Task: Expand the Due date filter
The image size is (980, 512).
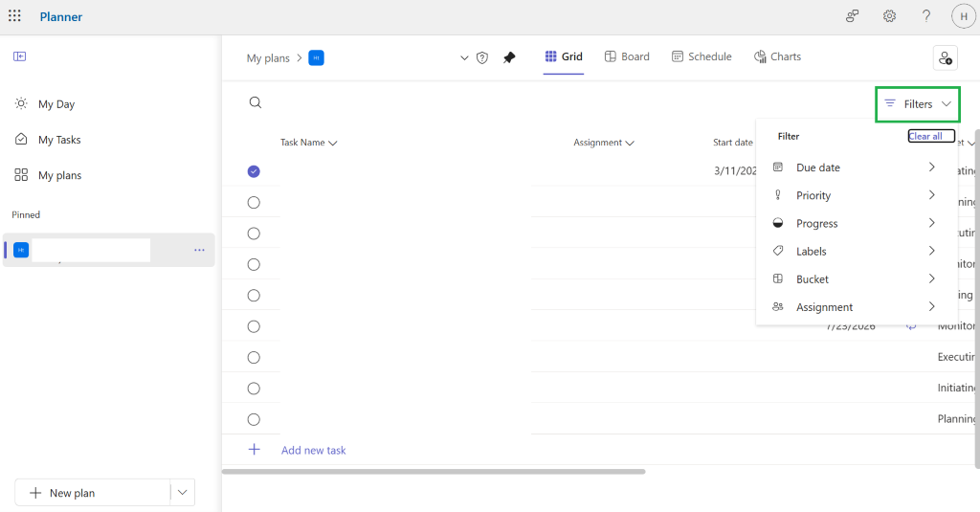Action: pos(857,167)
